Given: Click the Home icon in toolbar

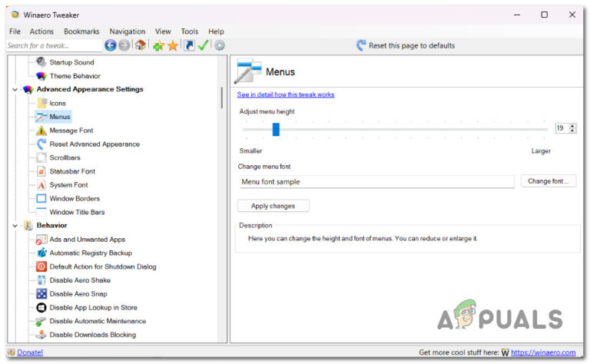Looking at the screenshot, I should [x=141, y=45].
